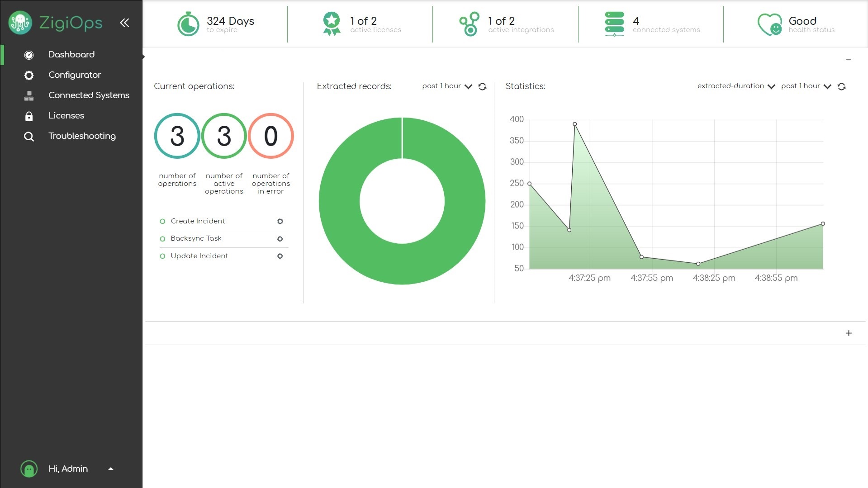Go to Connected Systems page

pyautogui.click(x=89, y=95)
